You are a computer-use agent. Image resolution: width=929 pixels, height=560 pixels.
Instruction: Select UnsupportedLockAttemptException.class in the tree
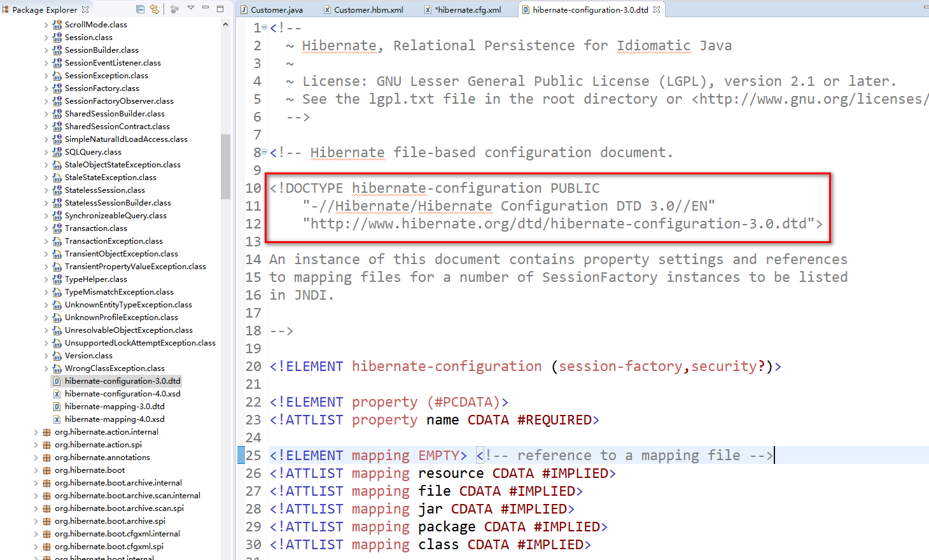[140, 343]
